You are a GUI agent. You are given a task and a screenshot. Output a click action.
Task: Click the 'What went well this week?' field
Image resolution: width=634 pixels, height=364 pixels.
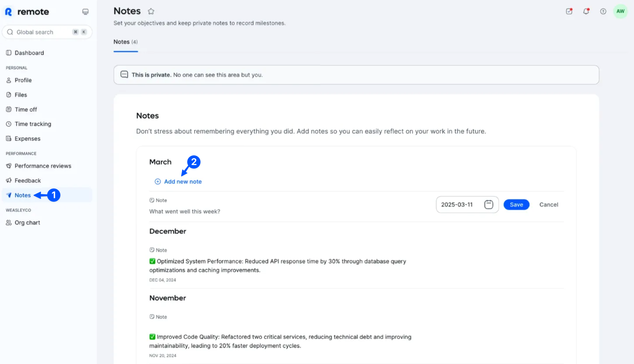(x=184, y=212)
